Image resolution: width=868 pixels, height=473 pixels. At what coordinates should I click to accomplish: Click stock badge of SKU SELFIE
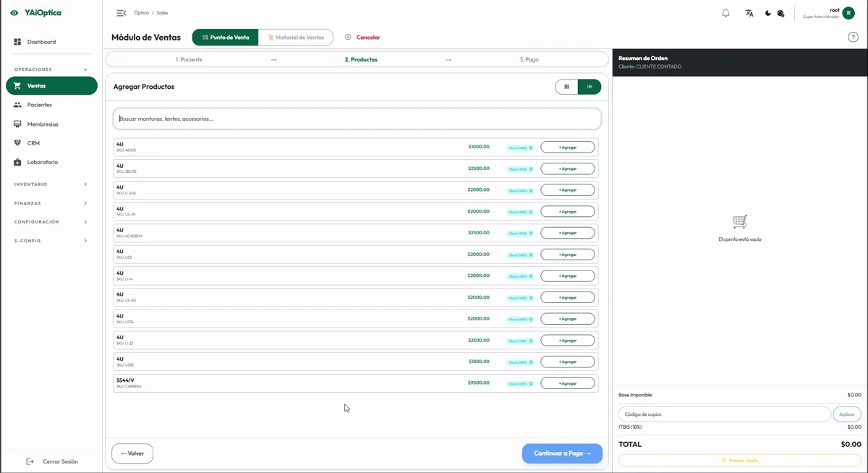click(520, 169)
